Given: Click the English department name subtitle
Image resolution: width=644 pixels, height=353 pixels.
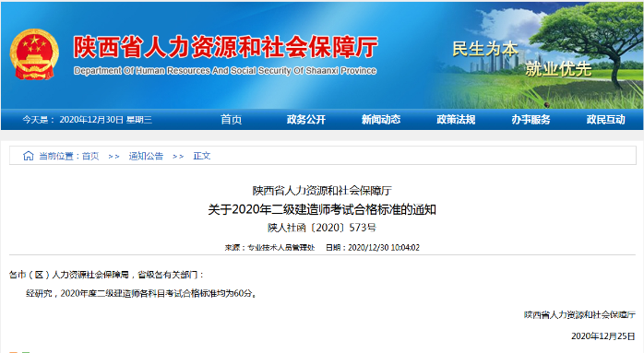Looking at the screenshot, I should coord(225,71).
